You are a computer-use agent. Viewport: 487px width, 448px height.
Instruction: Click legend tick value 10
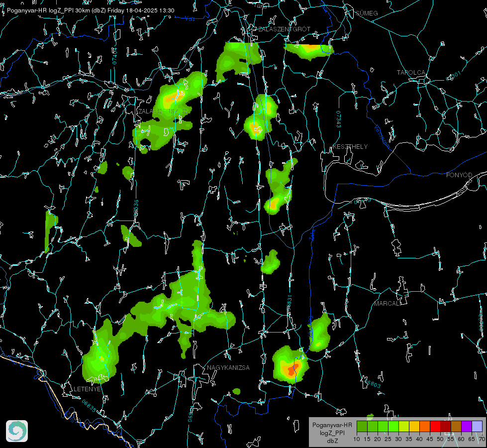click(357, 439)
